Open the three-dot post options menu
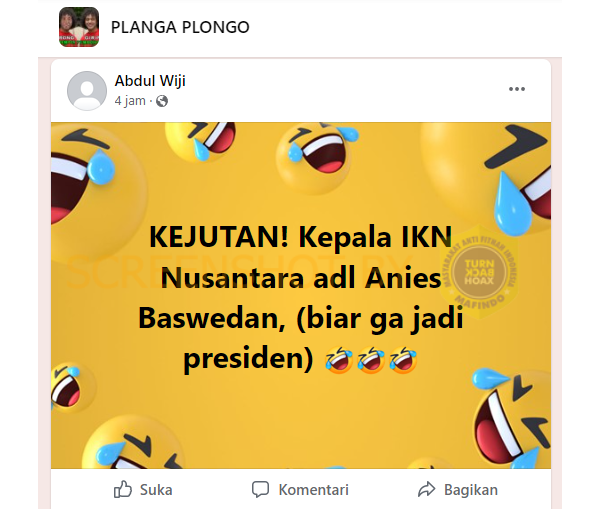Image resolution: width=600 pixels, height=509 pixels. 517,89
